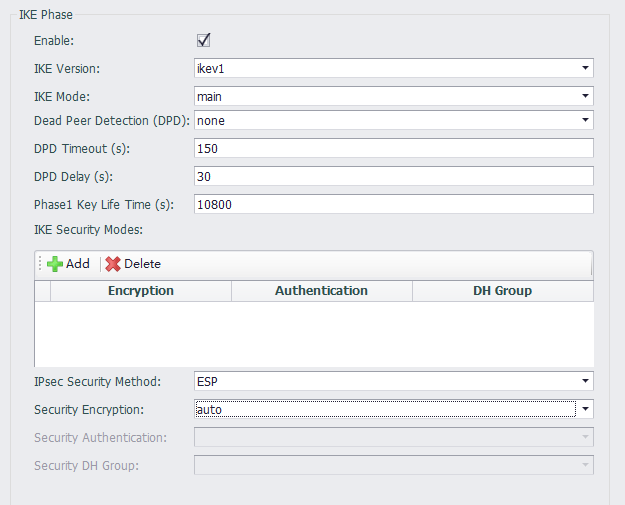The width and height of the screenshot is (625, 505).
Task: Expand the IKE Mode dropdown
Action: (584, 96)
